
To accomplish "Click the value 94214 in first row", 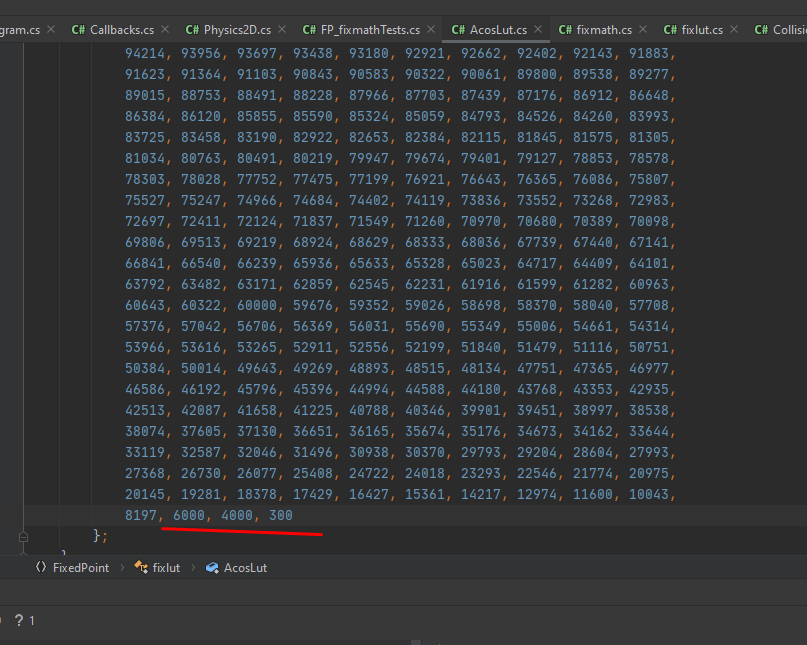I will (145, 53).
